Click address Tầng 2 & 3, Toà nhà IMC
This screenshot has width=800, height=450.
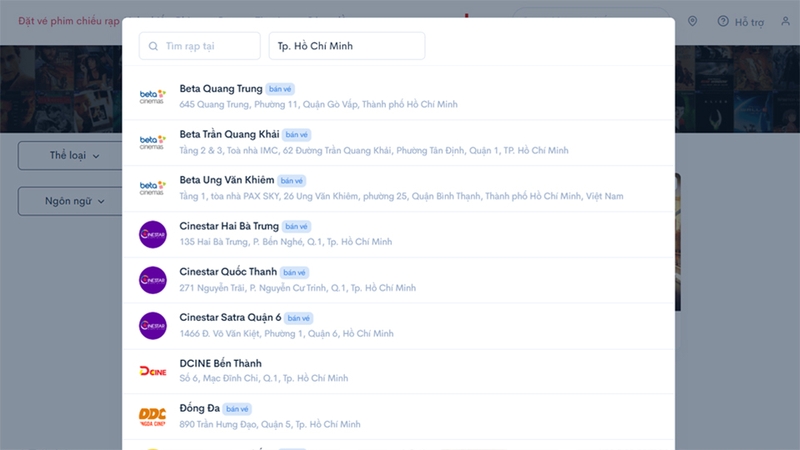click(x=373, y=151)
